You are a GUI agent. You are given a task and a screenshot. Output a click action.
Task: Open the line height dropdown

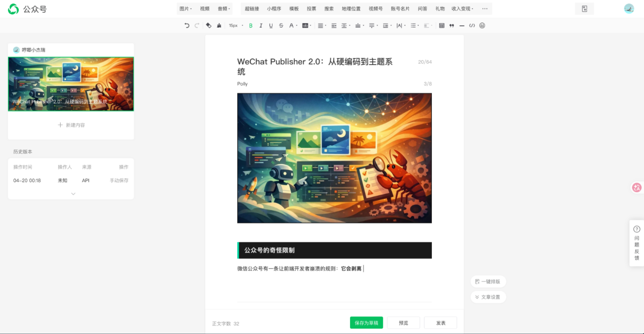click(387, 25)
